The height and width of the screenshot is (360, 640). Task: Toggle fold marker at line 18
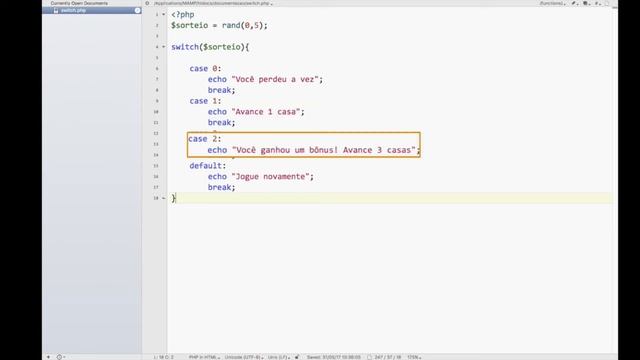tap(164, 198)
